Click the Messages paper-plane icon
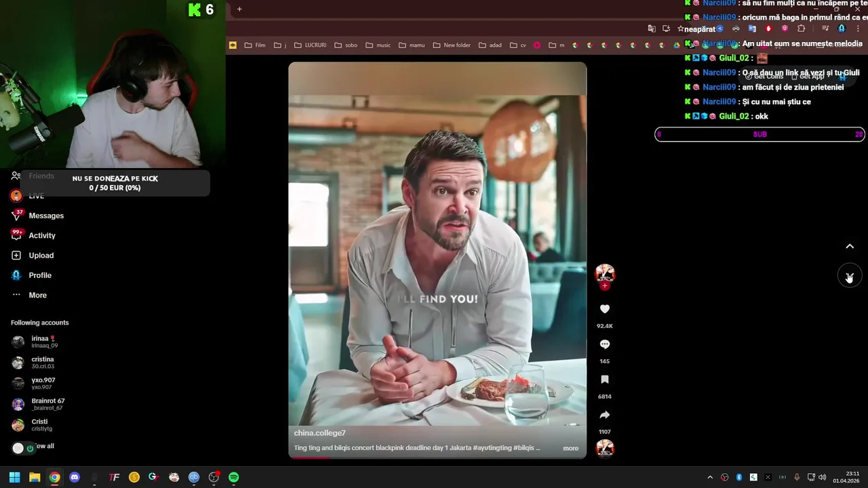The image size is (868, 488). click(16, 216)
